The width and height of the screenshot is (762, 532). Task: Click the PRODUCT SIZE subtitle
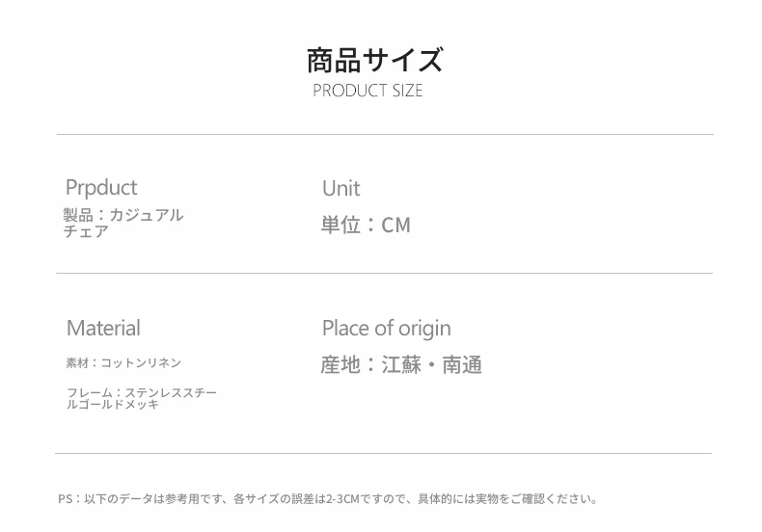tap(367, 91)
